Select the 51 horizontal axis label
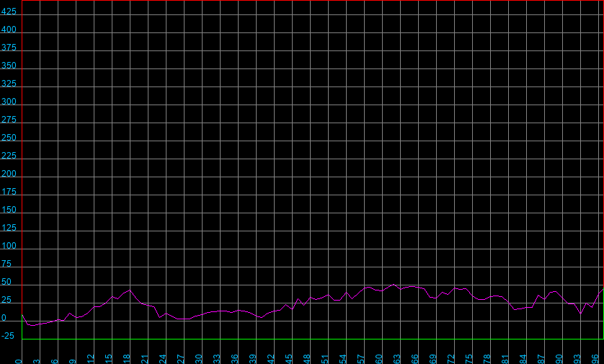 pos(325,359)
